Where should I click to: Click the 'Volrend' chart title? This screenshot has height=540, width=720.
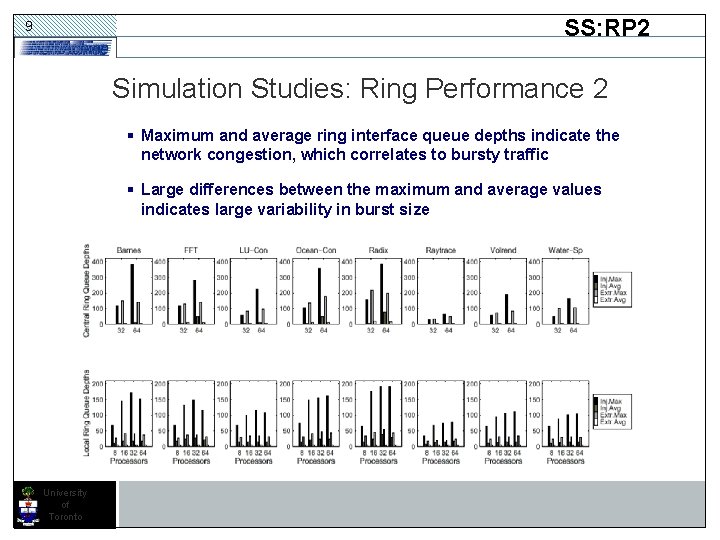(x=503, y=250)
